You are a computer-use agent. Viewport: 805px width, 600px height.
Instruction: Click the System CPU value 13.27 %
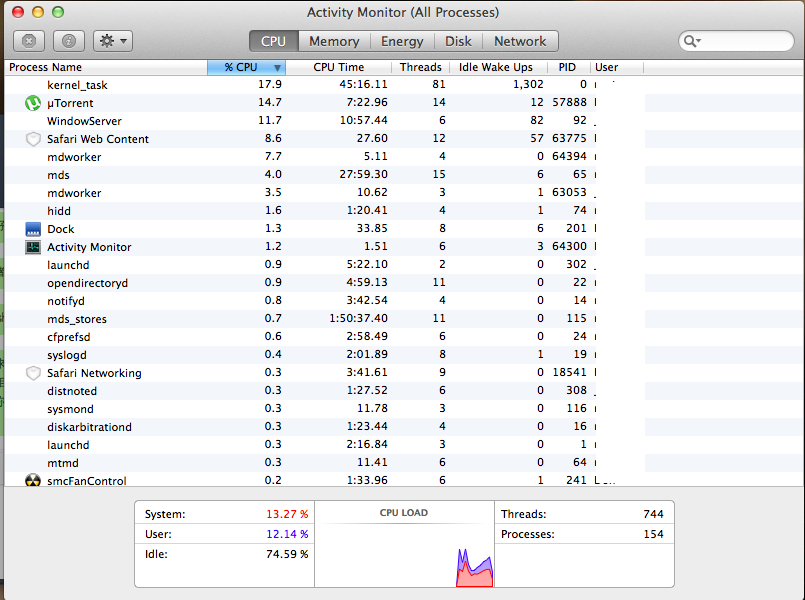(287, 514)
